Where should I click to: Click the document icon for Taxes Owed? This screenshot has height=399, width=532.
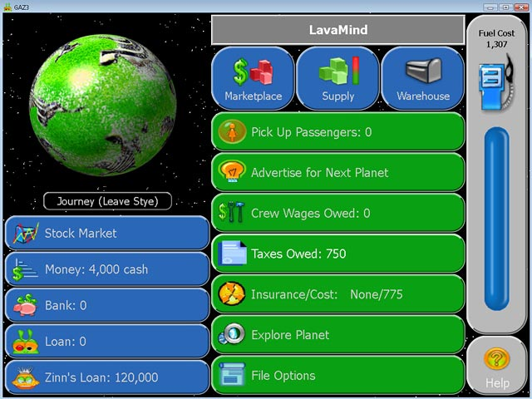point(232,253)
